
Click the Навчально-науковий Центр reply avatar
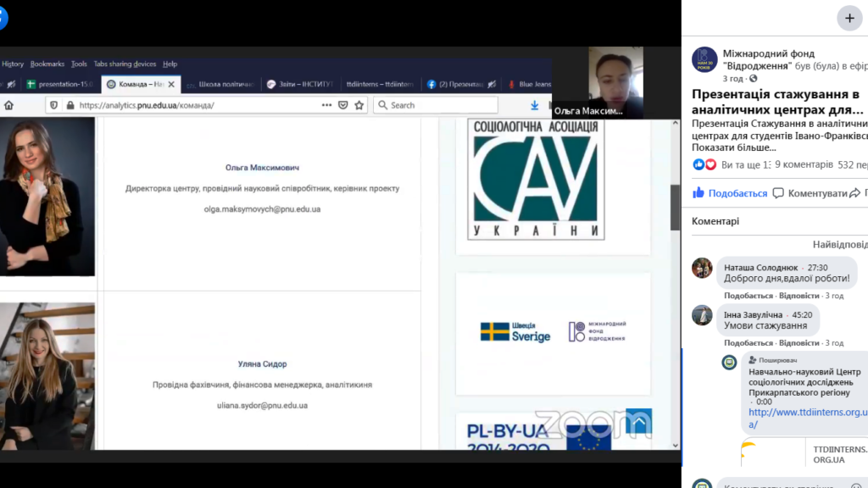click(x=729, y=363)
